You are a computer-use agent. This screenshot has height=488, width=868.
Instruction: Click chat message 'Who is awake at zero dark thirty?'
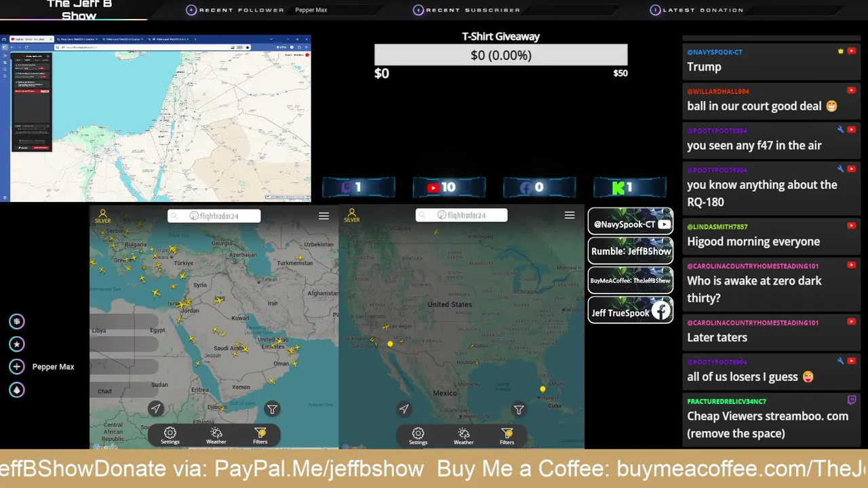click(754, 289)
